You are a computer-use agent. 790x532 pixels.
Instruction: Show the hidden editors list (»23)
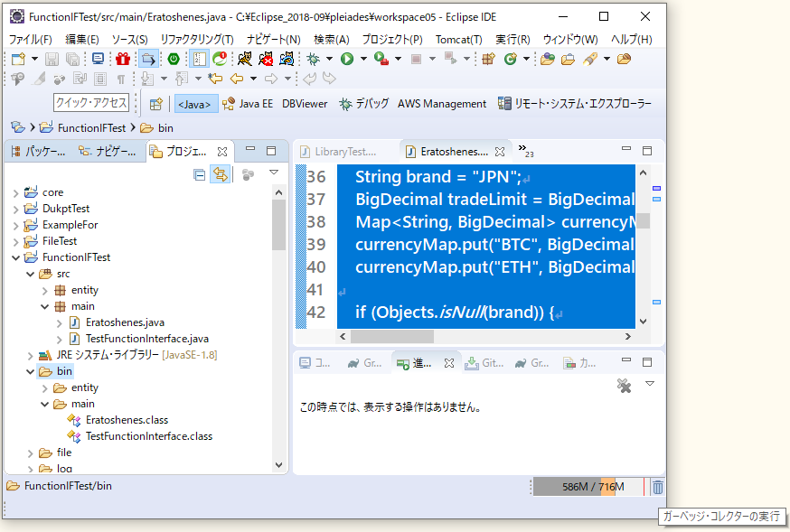tap(525, 151)
